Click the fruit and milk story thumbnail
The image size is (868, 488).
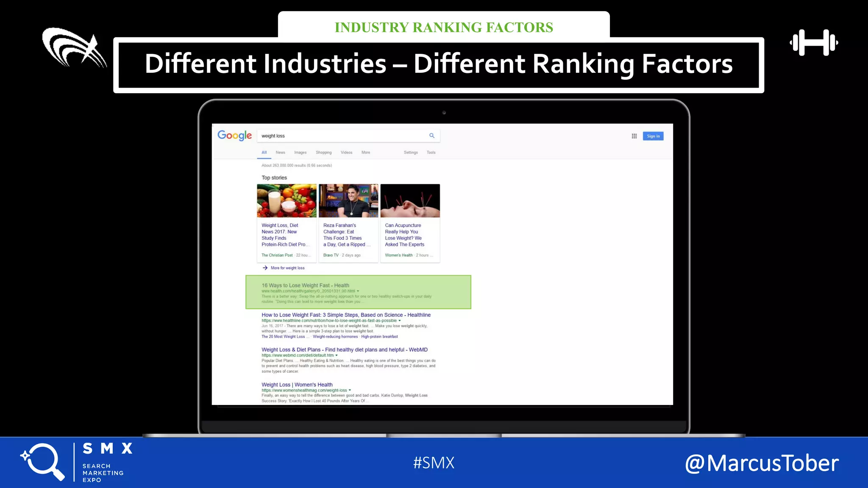[x=287, y=200]
